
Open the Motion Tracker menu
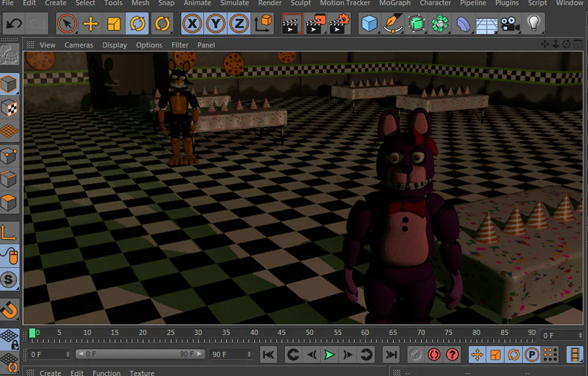coord(345,3)
